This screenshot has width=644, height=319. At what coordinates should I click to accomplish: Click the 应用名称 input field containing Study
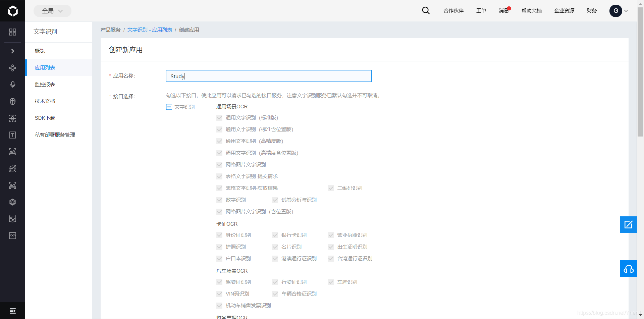[269, 76]
